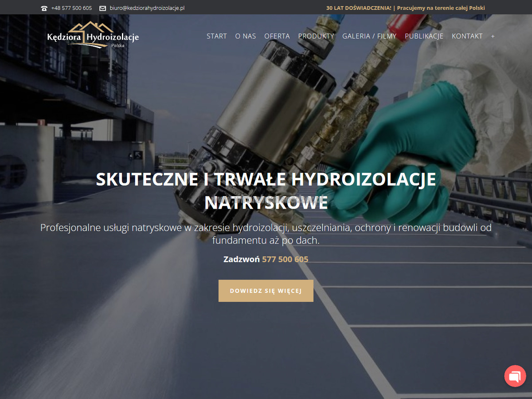Click the telephone icon in the top bar
Image resolution: width=532 pixels, height=399 pixels.
click(x=44, y=8)
